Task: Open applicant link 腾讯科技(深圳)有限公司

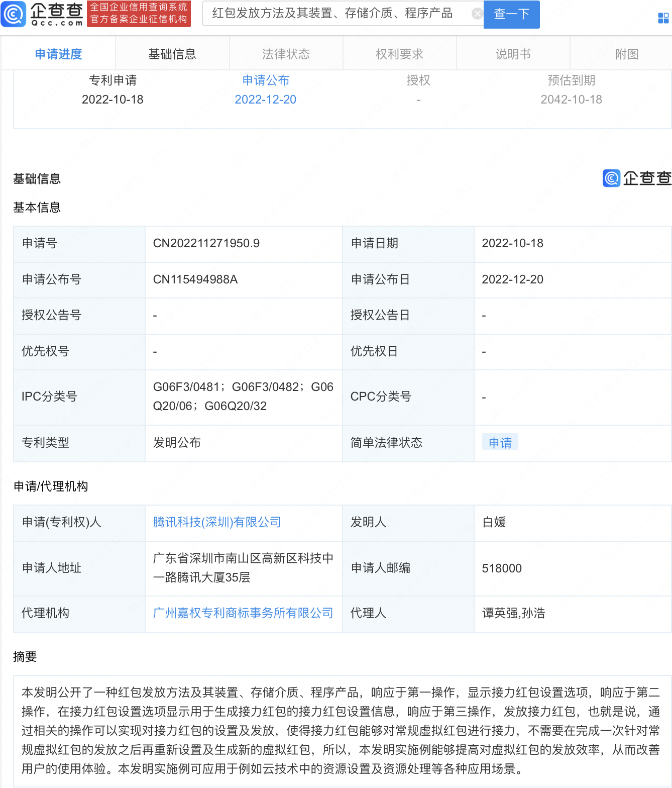Action: 216,522
